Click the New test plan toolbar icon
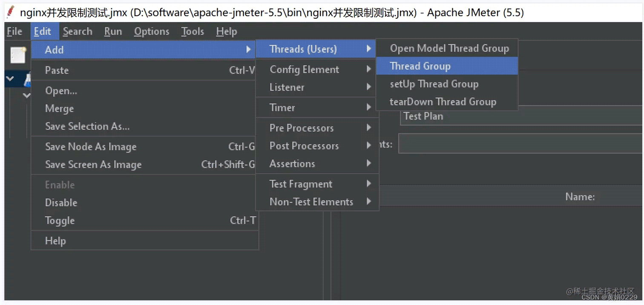 coord(18,55)
